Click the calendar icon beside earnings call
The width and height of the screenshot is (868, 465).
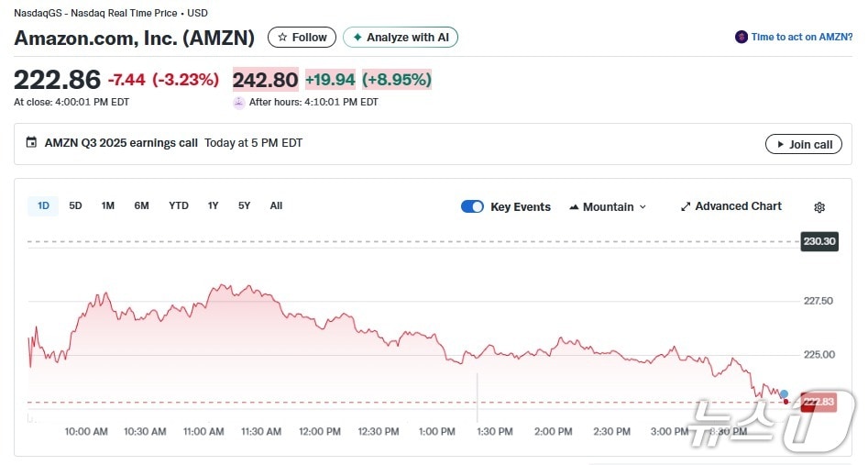32,143
